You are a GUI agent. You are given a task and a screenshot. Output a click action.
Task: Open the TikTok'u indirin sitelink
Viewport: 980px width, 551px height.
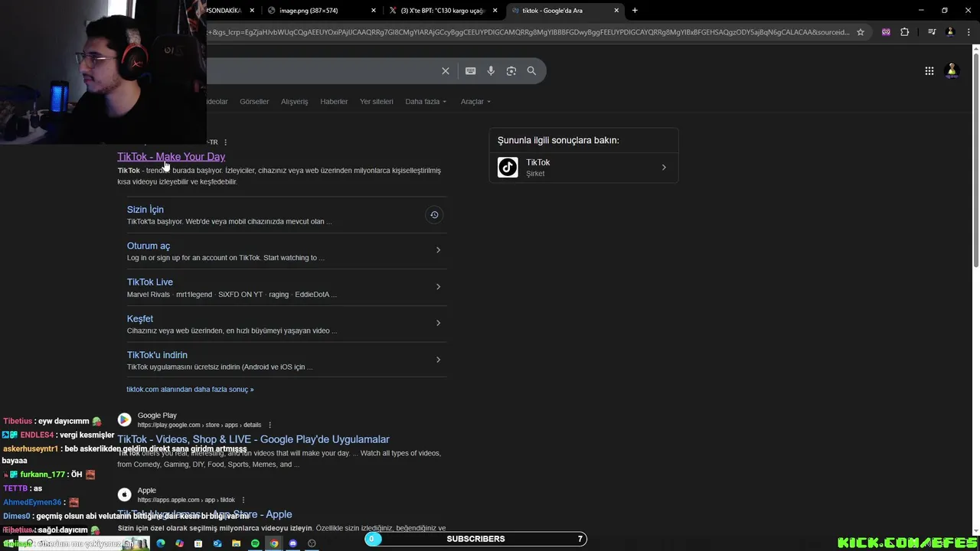pos(157,355)
